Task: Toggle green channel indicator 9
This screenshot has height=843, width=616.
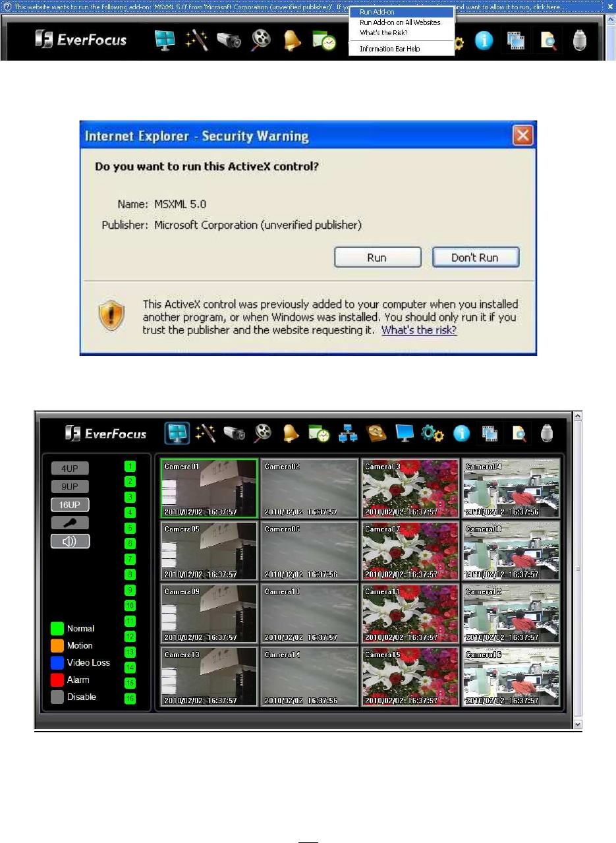Action: point(130,590)
